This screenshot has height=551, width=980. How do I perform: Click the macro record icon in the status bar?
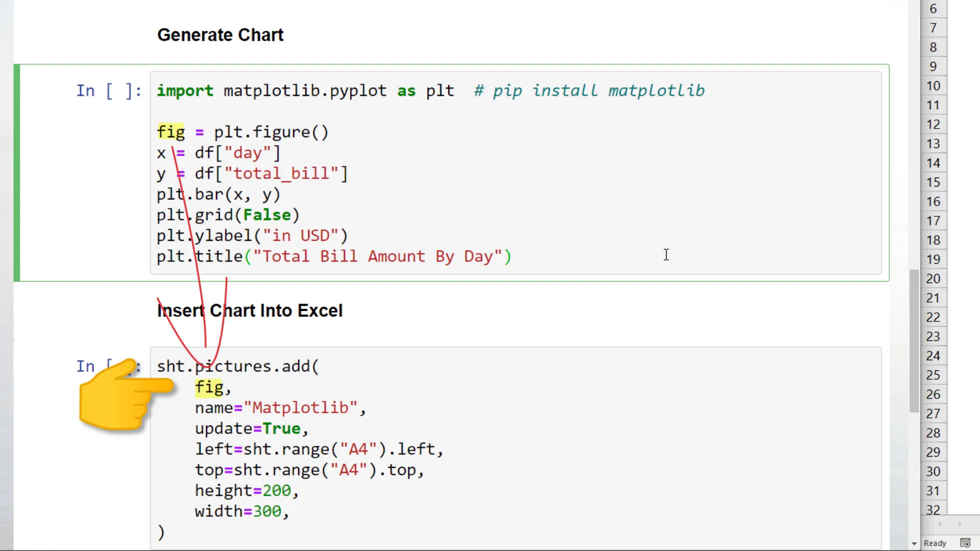(x=966, y=542)
